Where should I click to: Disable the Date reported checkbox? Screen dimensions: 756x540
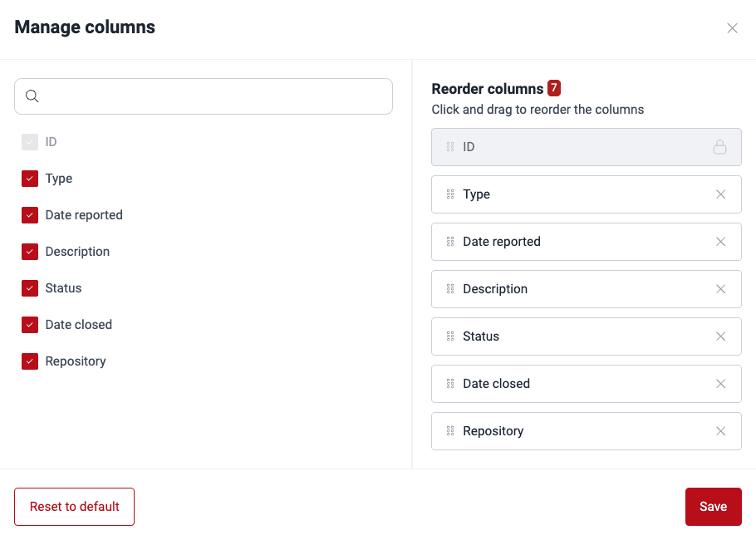(x=30, y=214)
